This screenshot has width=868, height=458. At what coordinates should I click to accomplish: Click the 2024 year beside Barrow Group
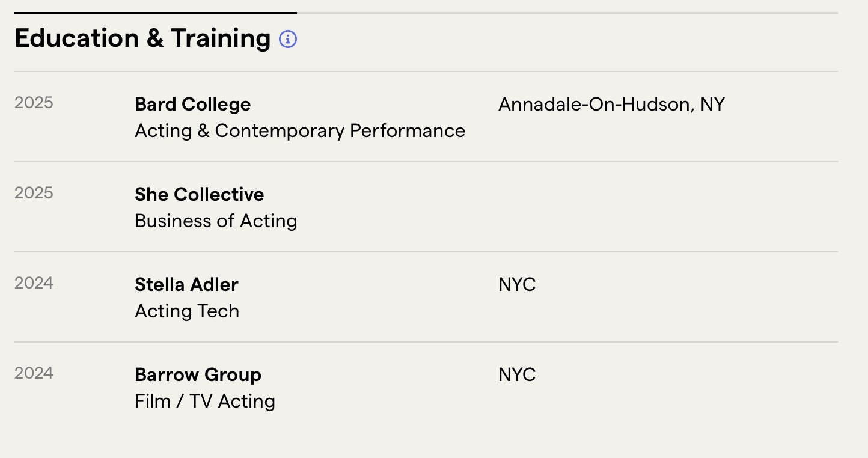point(34,373)
